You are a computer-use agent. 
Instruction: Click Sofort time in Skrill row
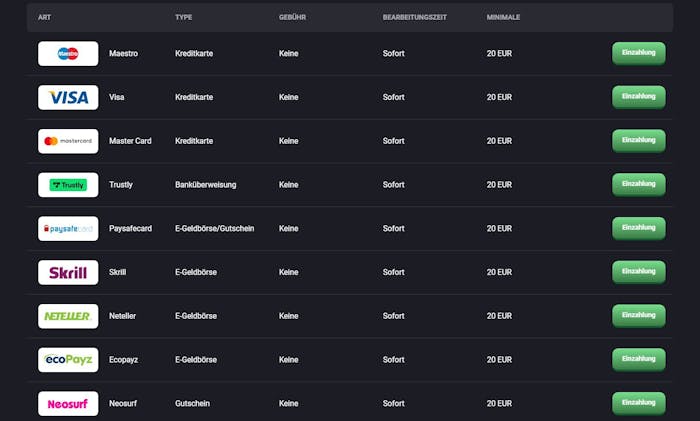click(x=393, y=272)
